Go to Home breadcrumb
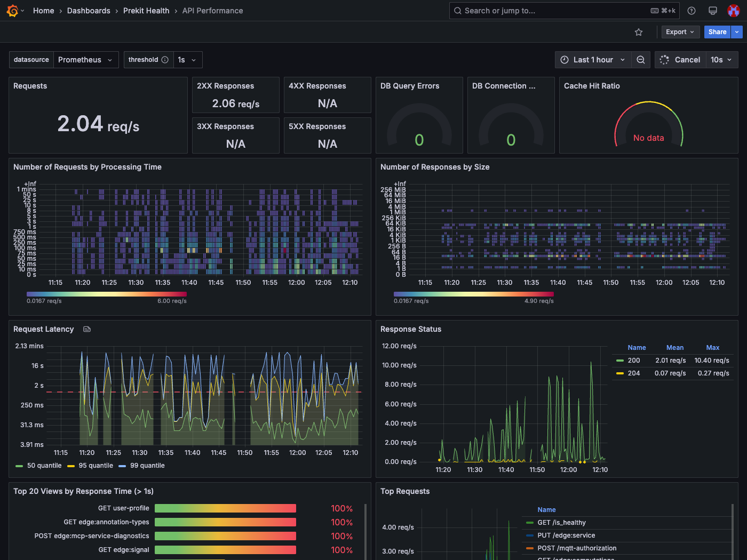Viewport: 747px width, 560px height. (x=44, y=11)
